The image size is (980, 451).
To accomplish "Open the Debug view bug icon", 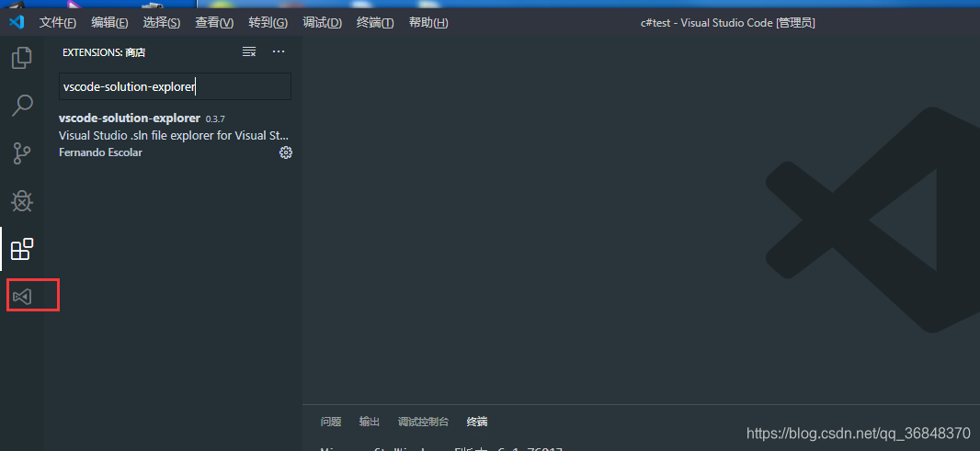I will point(22,201).
